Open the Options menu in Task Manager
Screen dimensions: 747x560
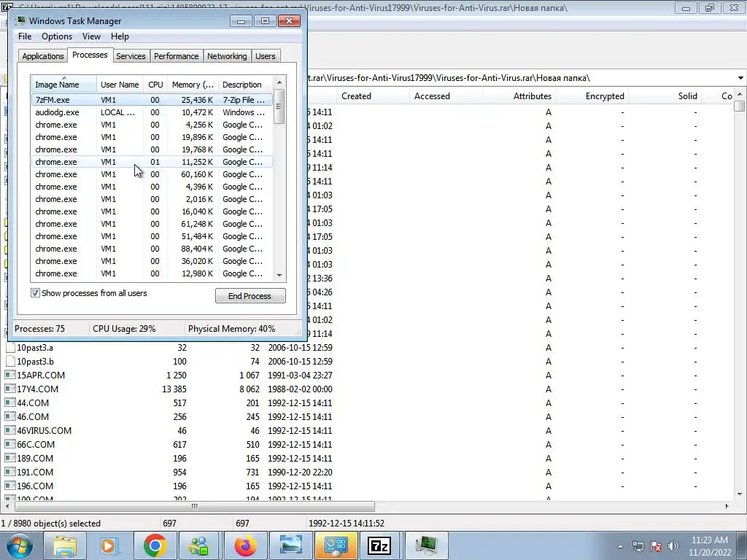coord(57,36)
